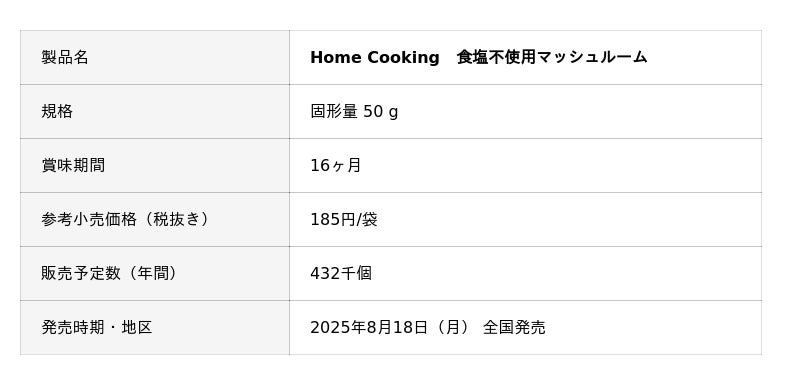
Task: Click the 規格 row label
Action: pyautogui.click(x=155, y=111)
